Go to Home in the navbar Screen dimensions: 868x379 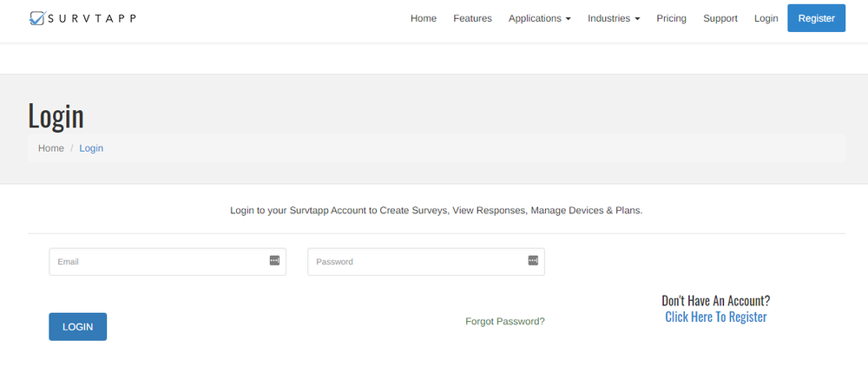(424, 18)
